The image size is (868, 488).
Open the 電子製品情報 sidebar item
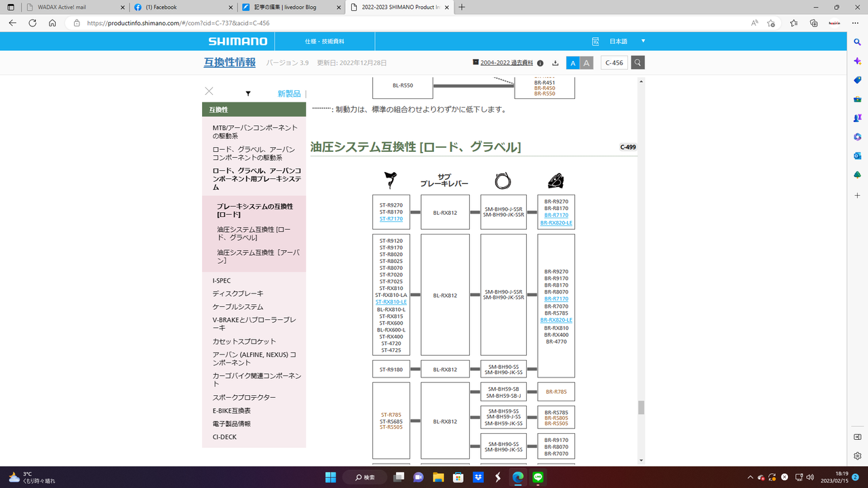click(231, 424)
